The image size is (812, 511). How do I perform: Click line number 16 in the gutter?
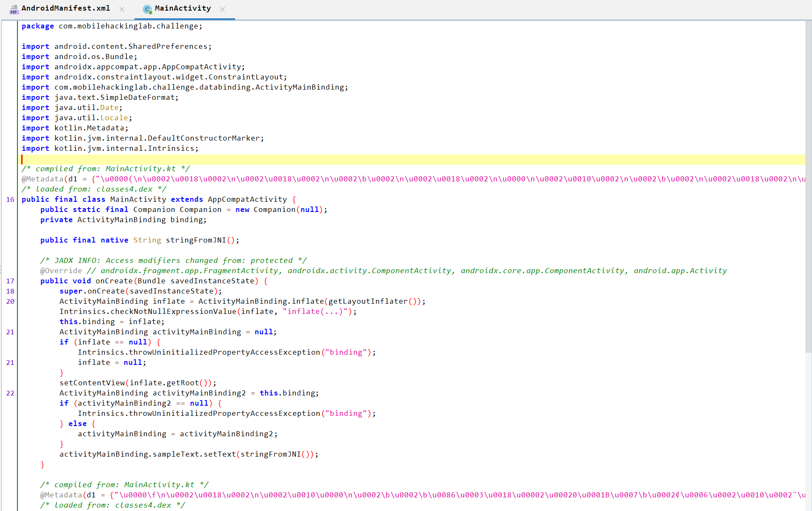[10, 200]
